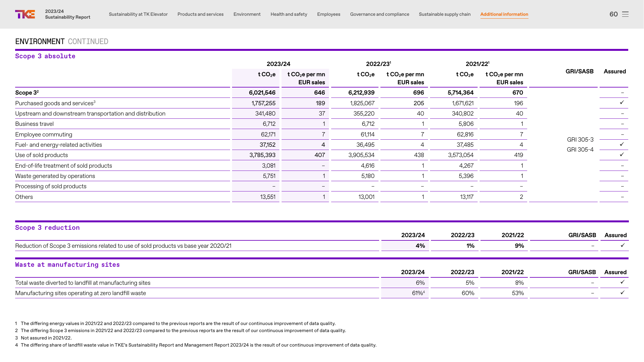Screen dimensions: 644x362
Task: Click the assured checkmark for Fuel- and energy-related activities
Action: coord(622,144)
